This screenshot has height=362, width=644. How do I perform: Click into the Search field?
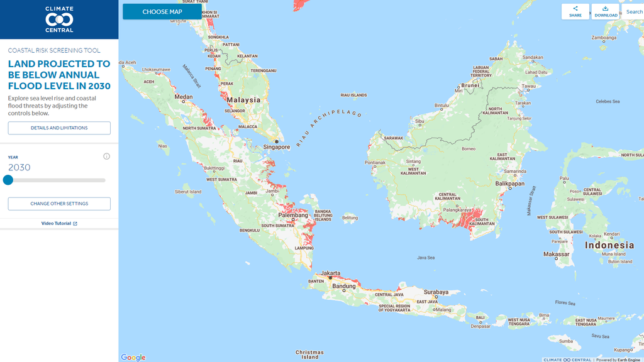click(x=633, y=11)
